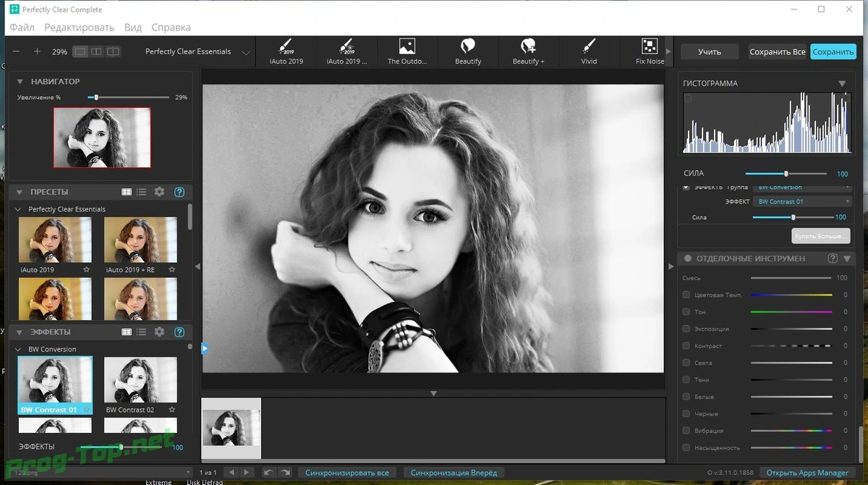The image size is (868, 485).
Task: Apply the Fix Noise toolbar preset
Action: (650, 51)
